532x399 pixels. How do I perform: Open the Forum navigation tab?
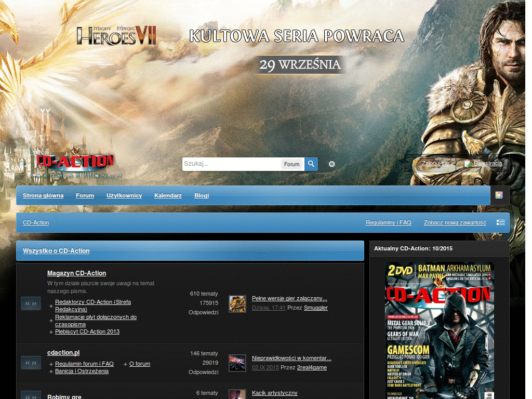pos(85,195)
